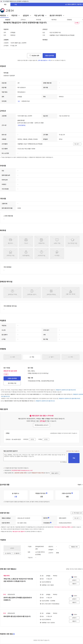Click the 통근버스 welfare icon
83x644 pixels.
(x=11, y=241)
